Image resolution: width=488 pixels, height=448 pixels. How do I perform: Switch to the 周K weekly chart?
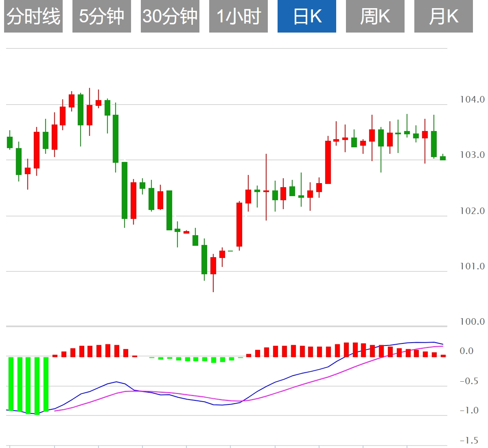[375, 17]
